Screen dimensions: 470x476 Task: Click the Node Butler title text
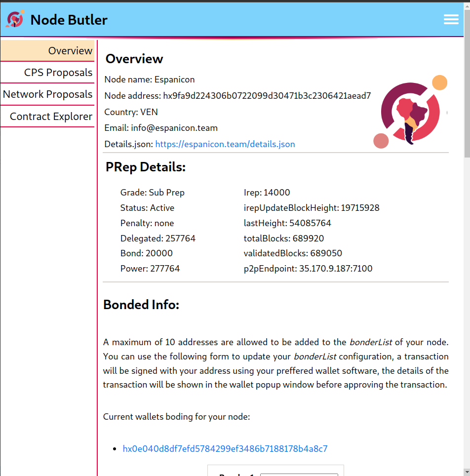tap(69, 20)
